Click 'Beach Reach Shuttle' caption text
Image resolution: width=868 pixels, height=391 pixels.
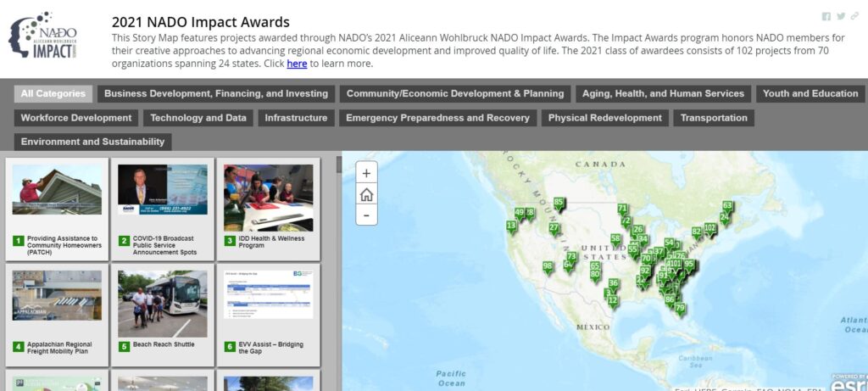(x=164, y=344)
